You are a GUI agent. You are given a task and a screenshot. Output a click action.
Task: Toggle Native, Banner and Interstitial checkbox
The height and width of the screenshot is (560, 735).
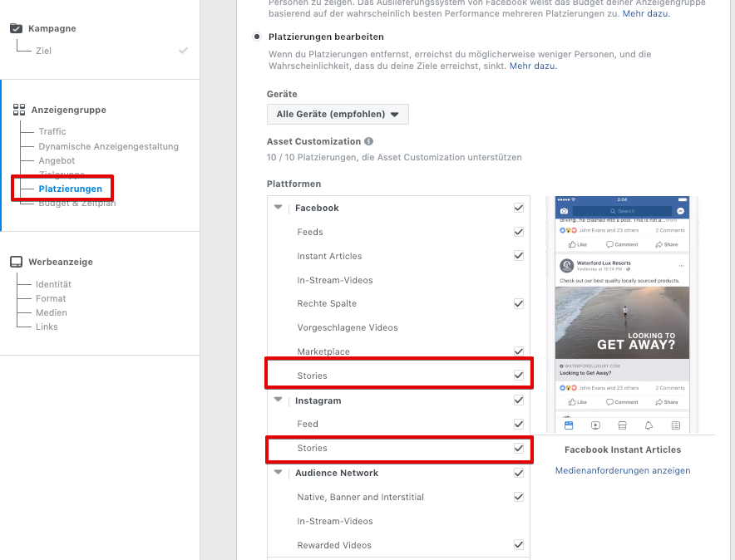(519, 496)
